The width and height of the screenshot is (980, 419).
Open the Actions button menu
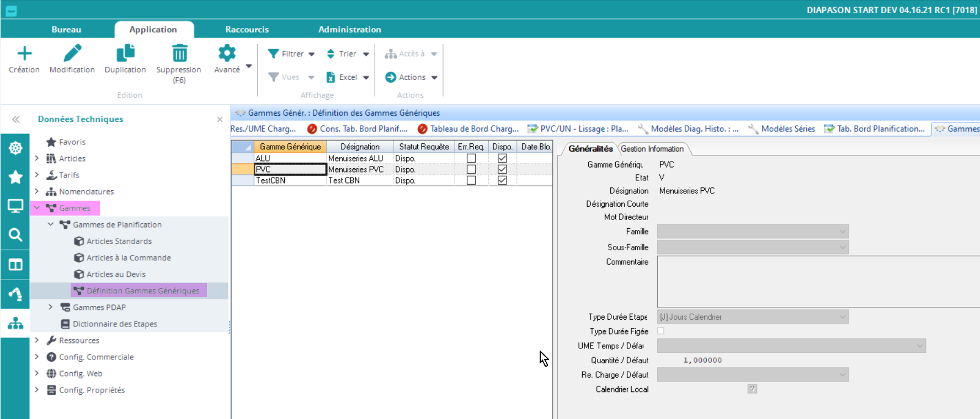pos(412,77)
